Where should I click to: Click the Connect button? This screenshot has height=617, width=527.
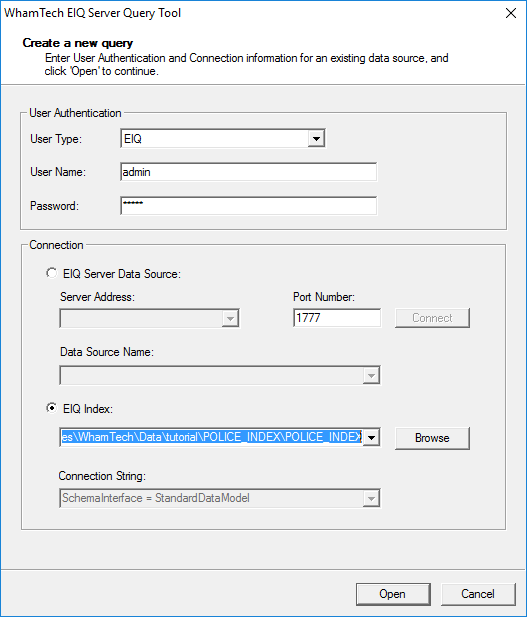pos(432,318)
